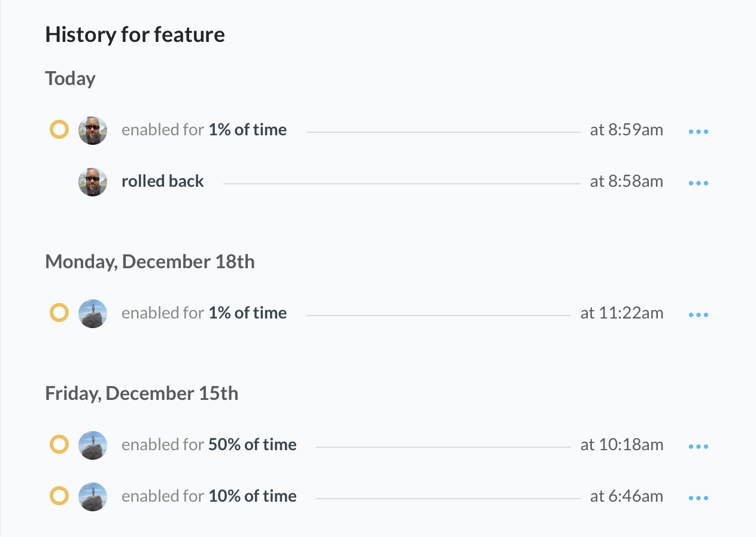The image size is (756, 537).
Task: Click the 'Today' section heading
Action: pyautogui.click(x=70, y=78)
